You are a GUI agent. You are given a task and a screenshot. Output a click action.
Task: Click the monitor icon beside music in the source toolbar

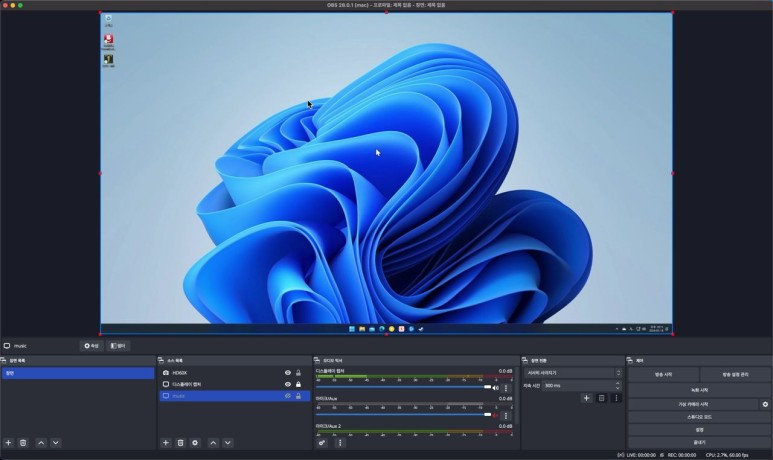point(7,346)
